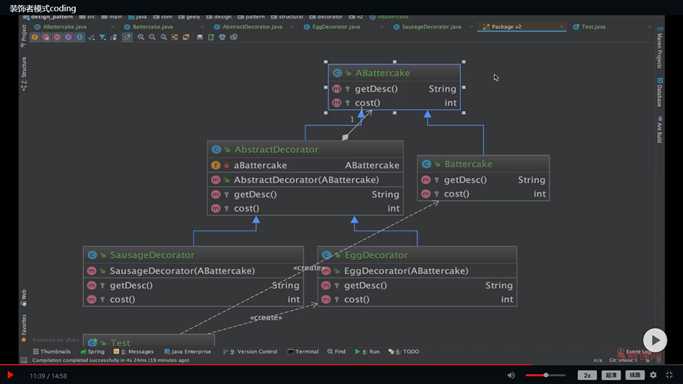Click the zoom out magnifier icon

click(x=152, y=37)
